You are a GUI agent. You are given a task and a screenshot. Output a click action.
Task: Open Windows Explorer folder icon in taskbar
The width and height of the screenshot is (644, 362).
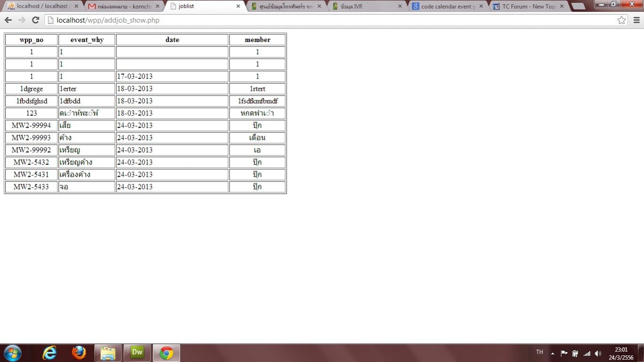(108, 353)
